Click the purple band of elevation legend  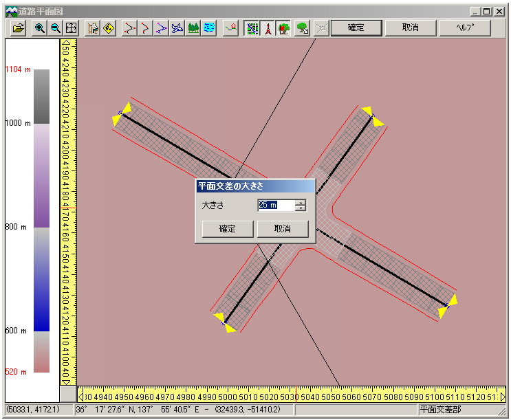[x=42, y=175]
